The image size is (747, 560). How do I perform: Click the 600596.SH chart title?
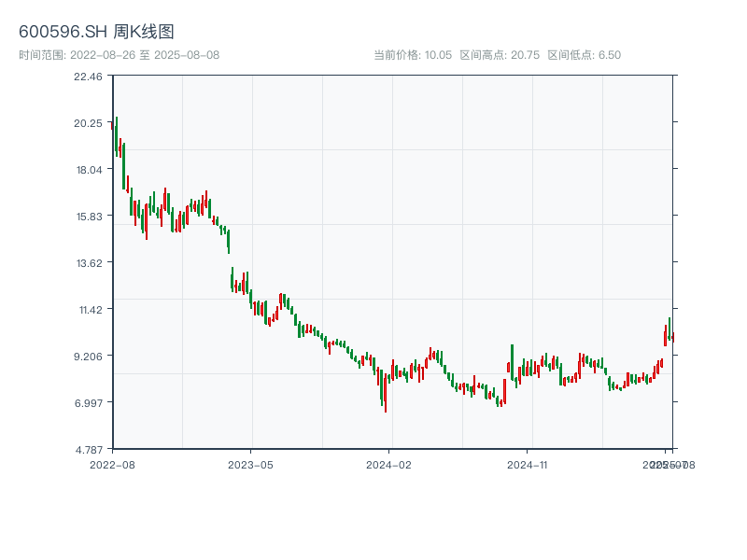click(96, 32)
